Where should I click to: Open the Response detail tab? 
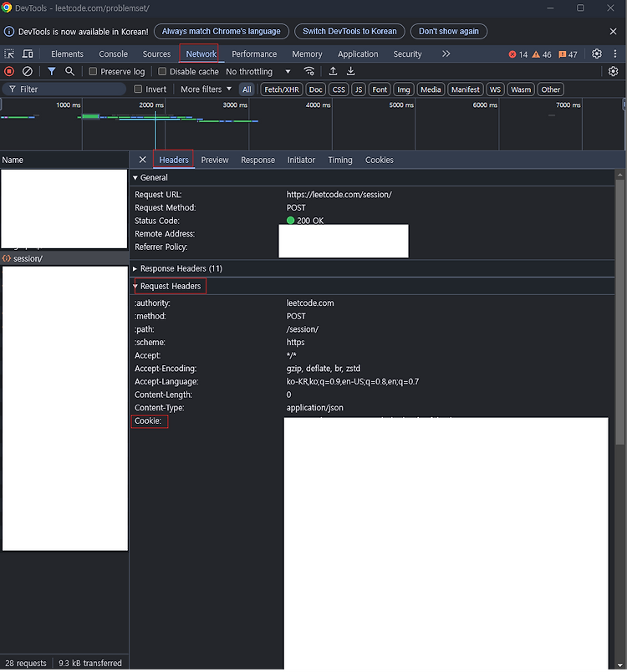258,160
